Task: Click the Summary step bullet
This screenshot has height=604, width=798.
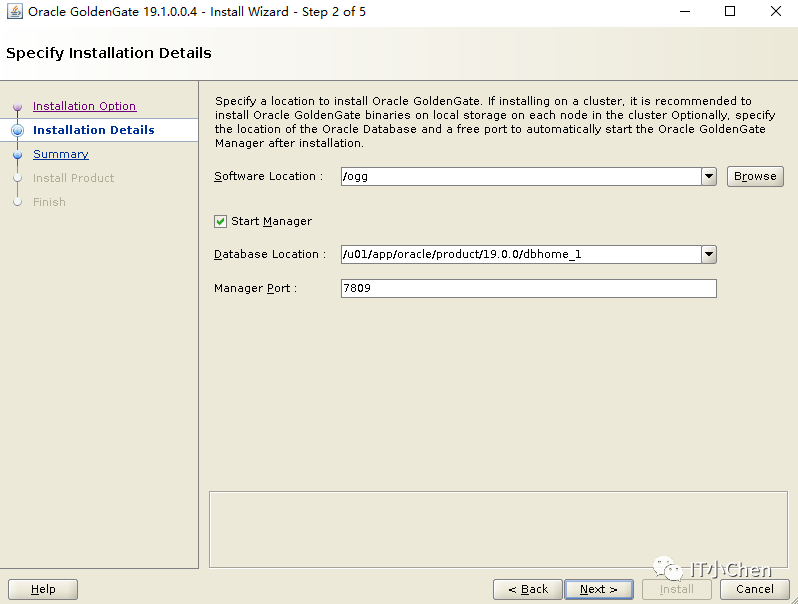Action: pos(17,155)
